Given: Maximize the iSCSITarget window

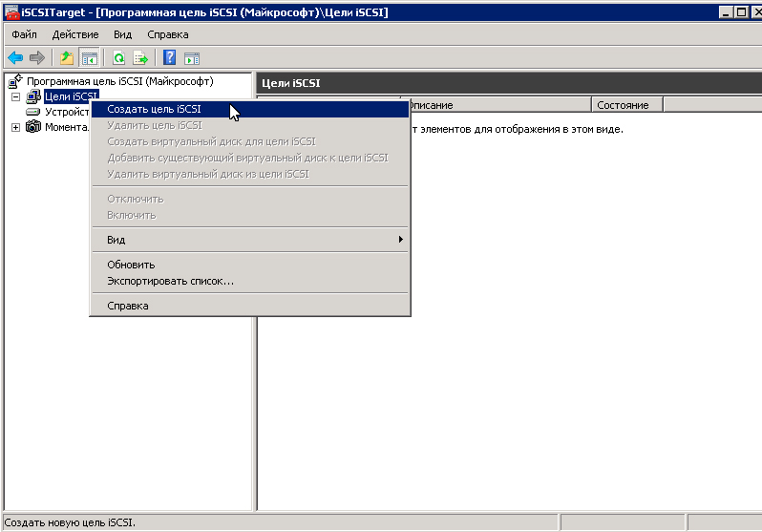Looking at the screenshot, I should point(741,12).
